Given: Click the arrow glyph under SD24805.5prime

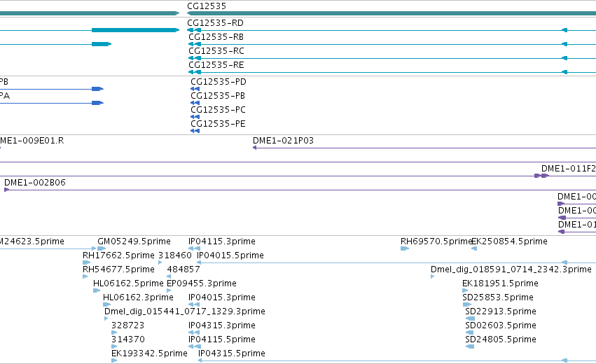Looking at the screenshot, I should [x=470, y=346].
